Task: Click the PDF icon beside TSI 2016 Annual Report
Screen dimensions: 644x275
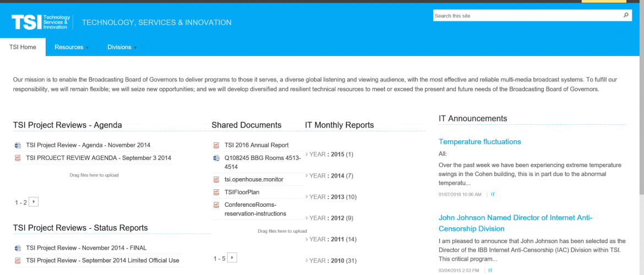Action: coord(216,145)
